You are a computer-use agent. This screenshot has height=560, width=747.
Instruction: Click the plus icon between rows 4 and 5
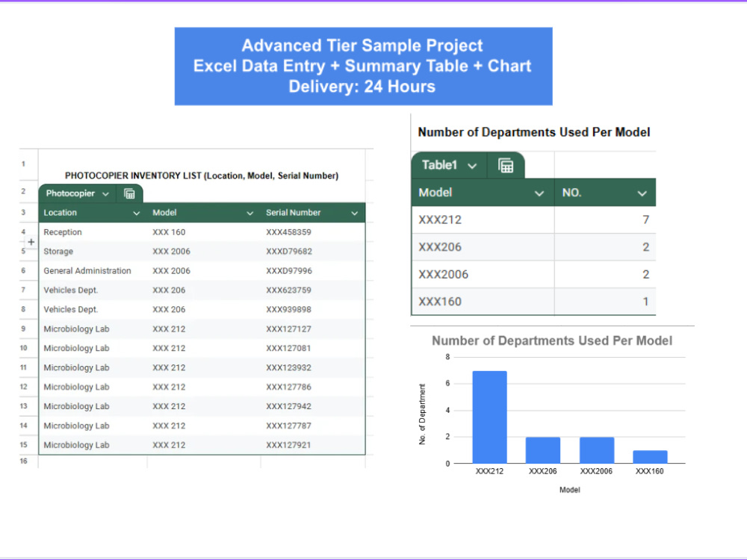click(31, 242)
